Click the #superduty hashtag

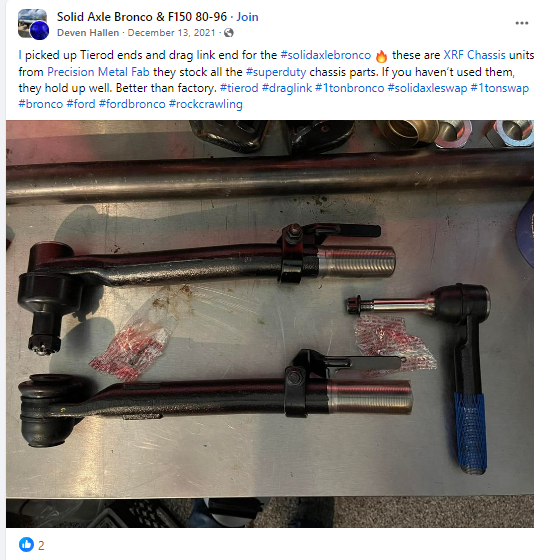pos(276,72)
